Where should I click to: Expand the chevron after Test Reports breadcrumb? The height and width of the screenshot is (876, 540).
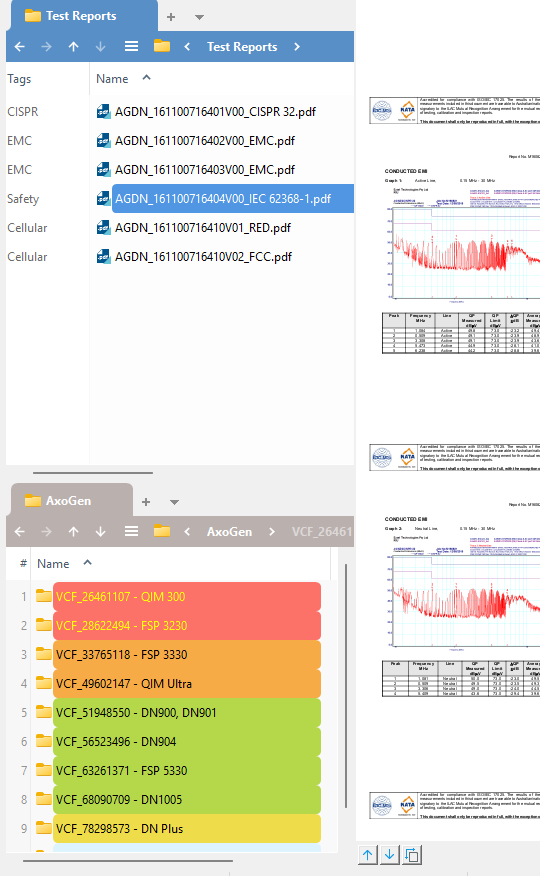pyautogui.click(x=297, y=47)
